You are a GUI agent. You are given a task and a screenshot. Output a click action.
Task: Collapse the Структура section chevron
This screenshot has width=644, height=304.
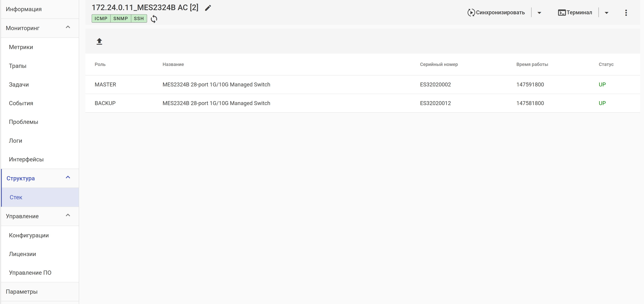tap(68, 177)
